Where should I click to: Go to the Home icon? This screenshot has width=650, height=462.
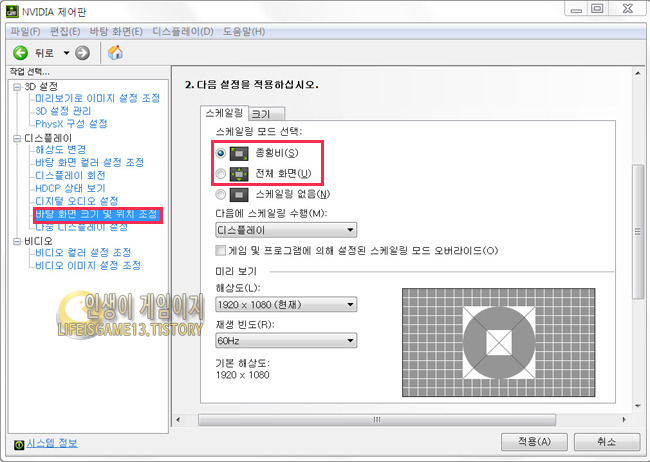(x=115, y=53)
